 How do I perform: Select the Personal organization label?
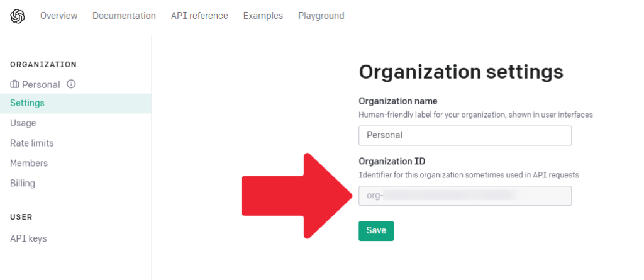click(x=41, y=84)
